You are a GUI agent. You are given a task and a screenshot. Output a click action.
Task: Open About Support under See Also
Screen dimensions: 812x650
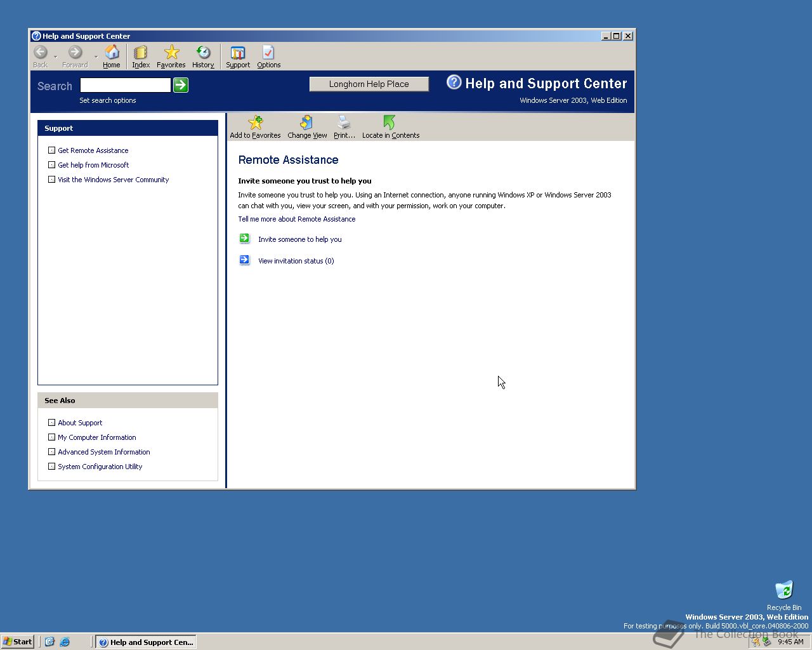pyautogui.click(x=80, y=423)
